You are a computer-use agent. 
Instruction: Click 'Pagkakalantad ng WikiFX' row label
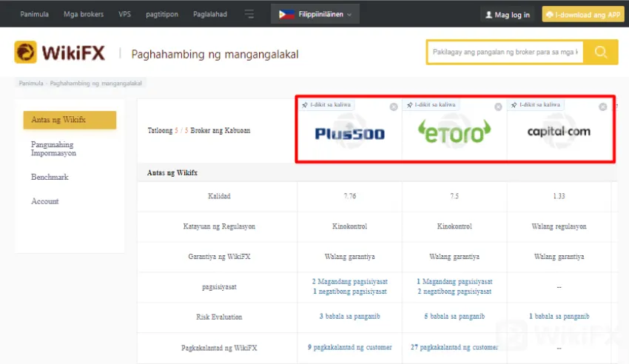219,348
